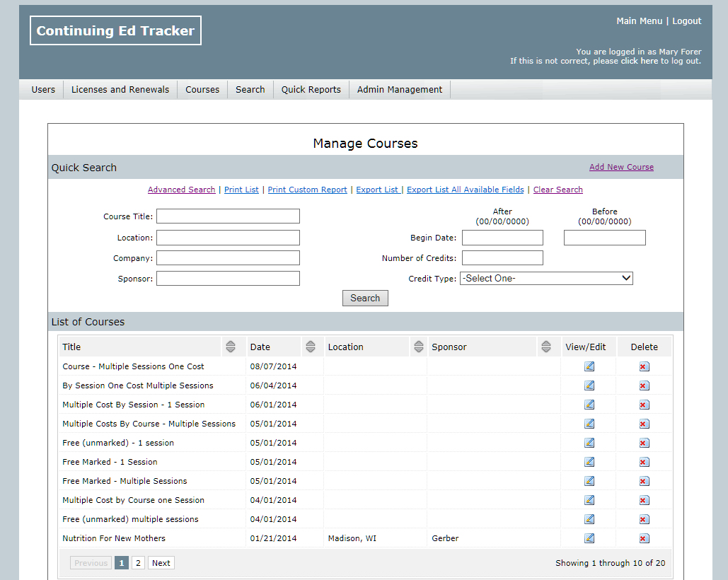
Task: Go to page 2 of courses
Action: [x=138, y=563]
